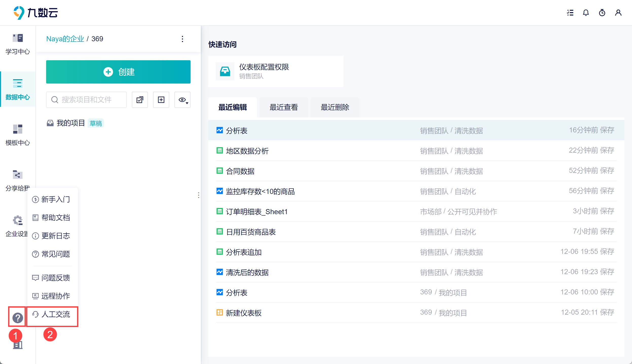Expand 我的项目 folder in tree

pyautogui.click(x=70, y=123)
